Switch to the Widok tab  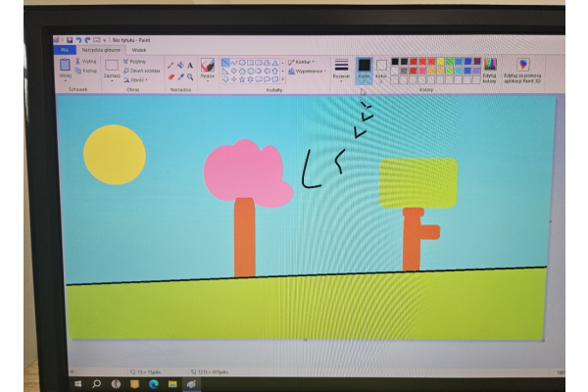point(138,49)
